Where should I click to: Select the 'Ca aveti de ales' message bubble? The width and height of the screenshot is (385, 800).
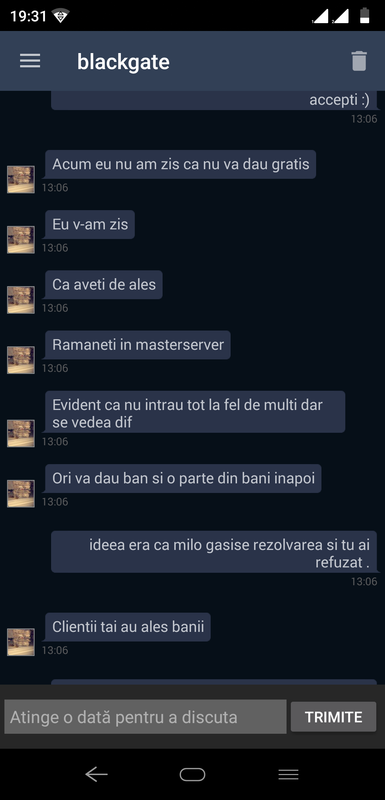click(x=104, y=285)
